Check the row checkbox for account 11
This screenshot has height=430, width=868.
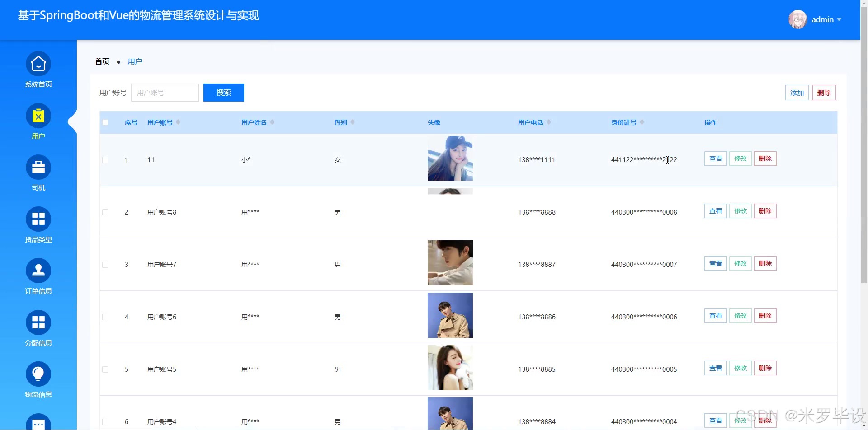[x=105, y=160]
